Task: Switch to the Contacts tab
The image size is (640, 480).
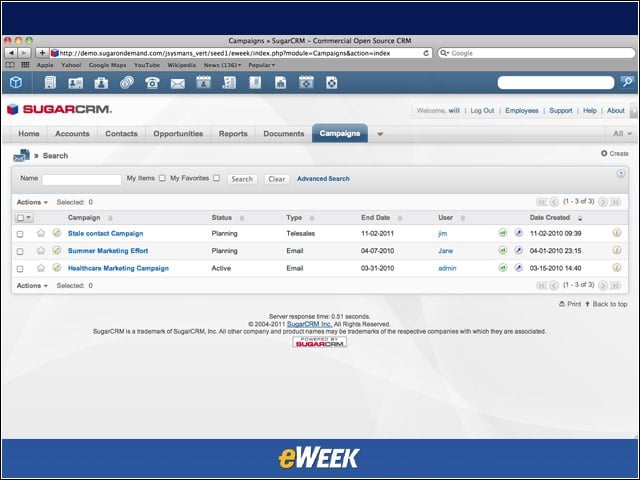Action: (121, 133)
